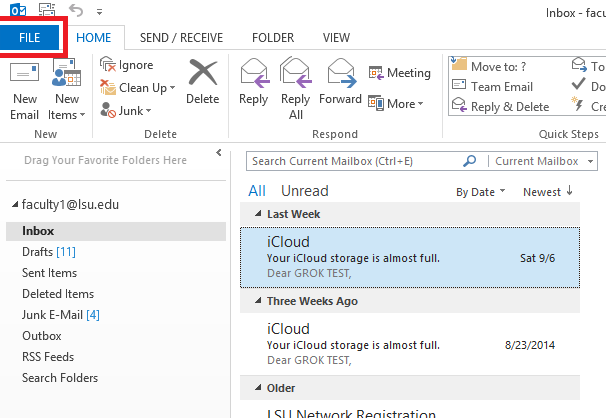The image size is (606, 418).
Task: Delete the selected message
Action: pos(203,82)
